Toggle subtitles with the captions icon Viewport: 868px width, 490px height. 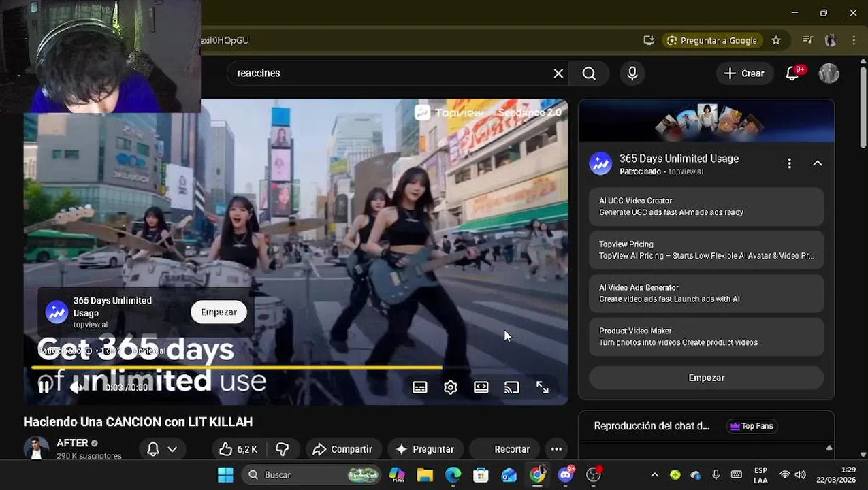coord(420,387)
